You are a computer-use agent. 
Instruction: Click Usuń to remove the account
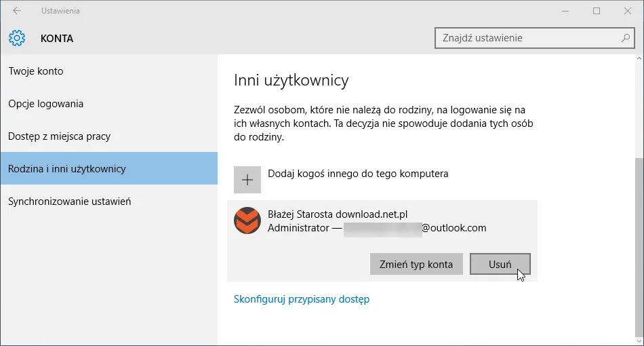(500, 264)
